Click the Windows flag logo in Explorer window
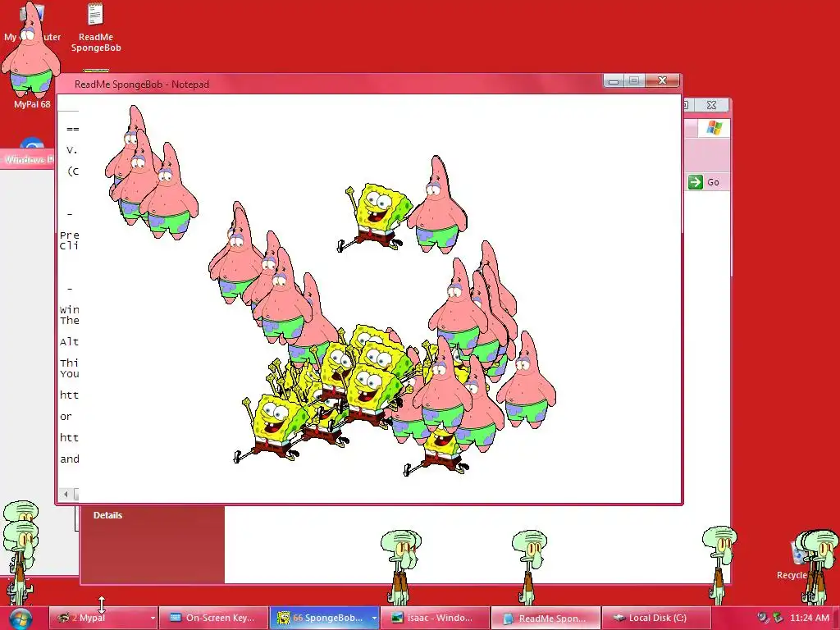This screenshot has width=840, height=630. pyautogui.click(x=714, y=127)
